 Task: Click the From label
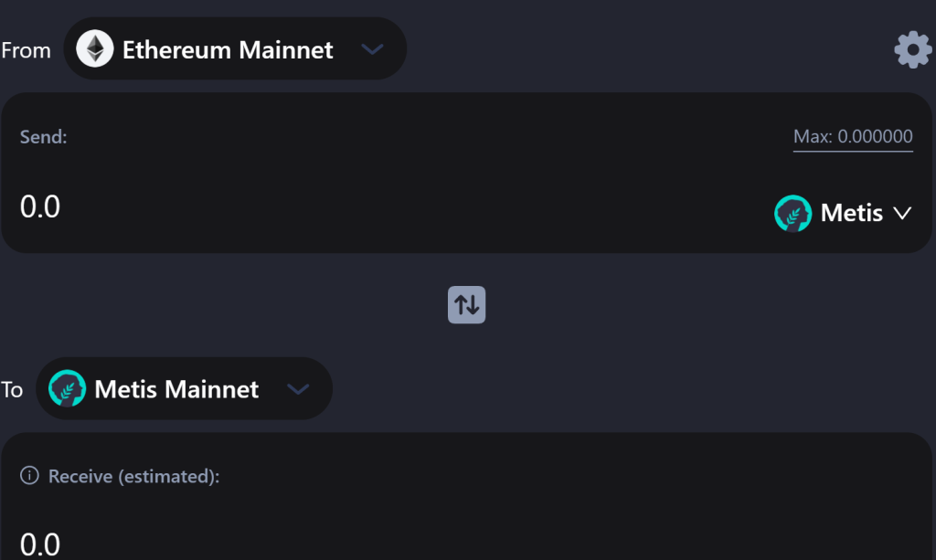pyautogui.click(x=27, y=50)
